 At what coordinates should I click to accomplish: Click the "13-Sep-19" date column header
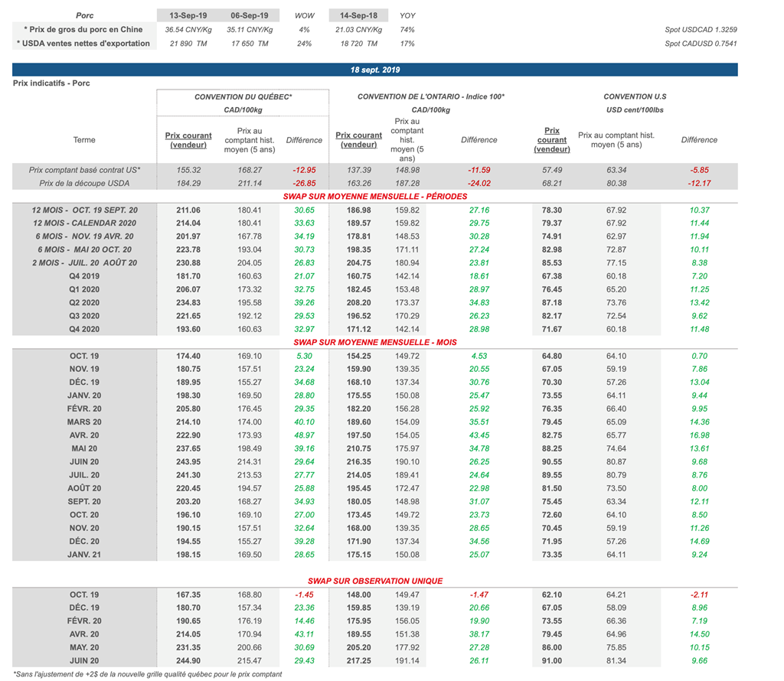189,15
